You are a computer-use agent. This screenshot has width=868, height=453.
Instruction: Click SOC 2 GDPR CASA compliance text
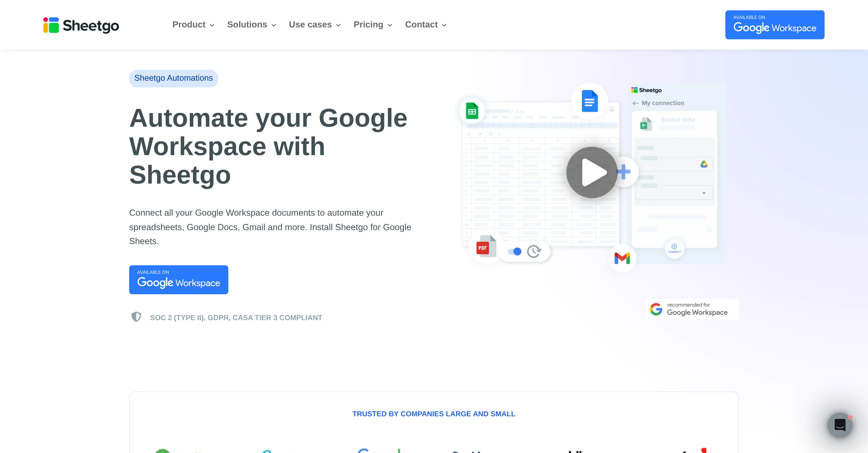[236, 318]
